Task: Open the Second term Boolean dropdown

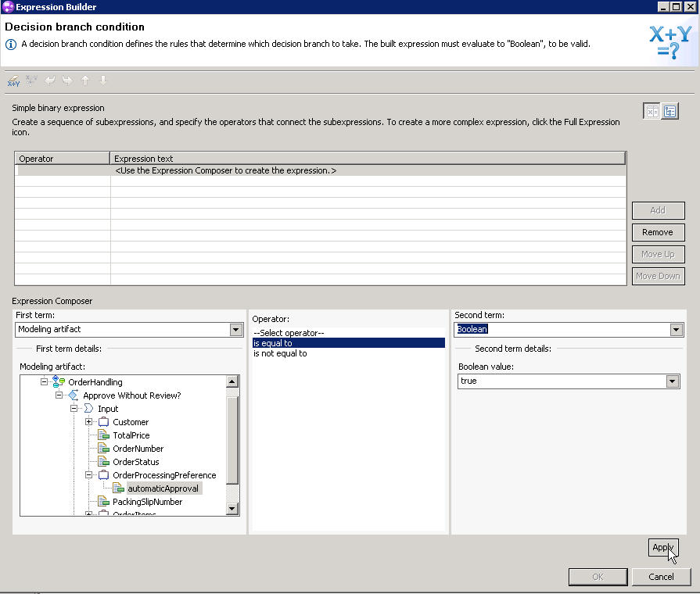Action: (677, 330)
